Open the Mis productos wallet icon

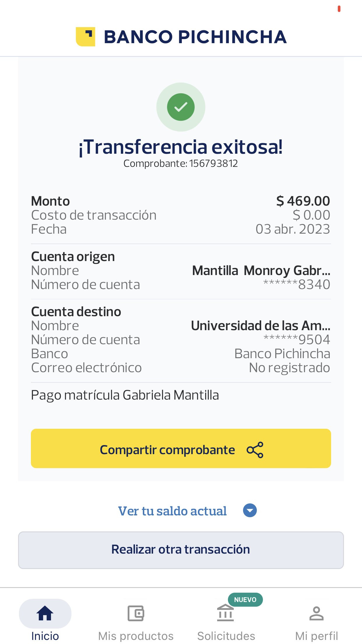pyautogui.click(x=136, y=613)
